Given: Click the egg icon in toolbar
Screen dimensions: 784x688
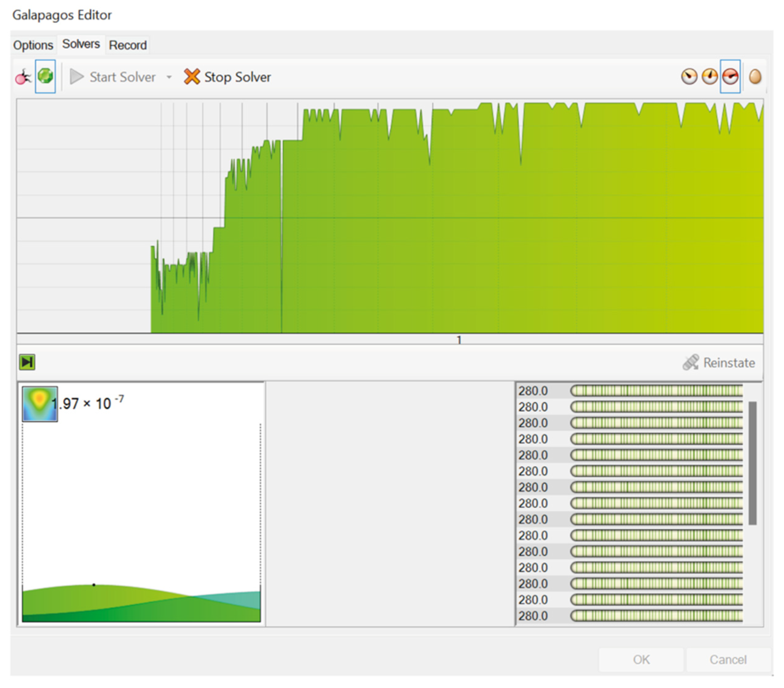Looking at the screenshot, I should pos(755,77).
